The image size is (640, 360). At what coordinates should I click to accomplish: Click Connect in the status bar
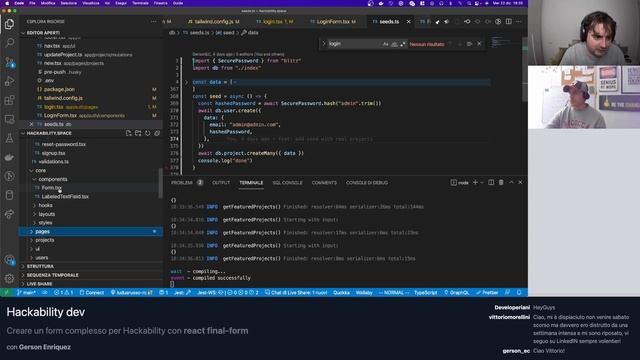click(x=92, y=292)
